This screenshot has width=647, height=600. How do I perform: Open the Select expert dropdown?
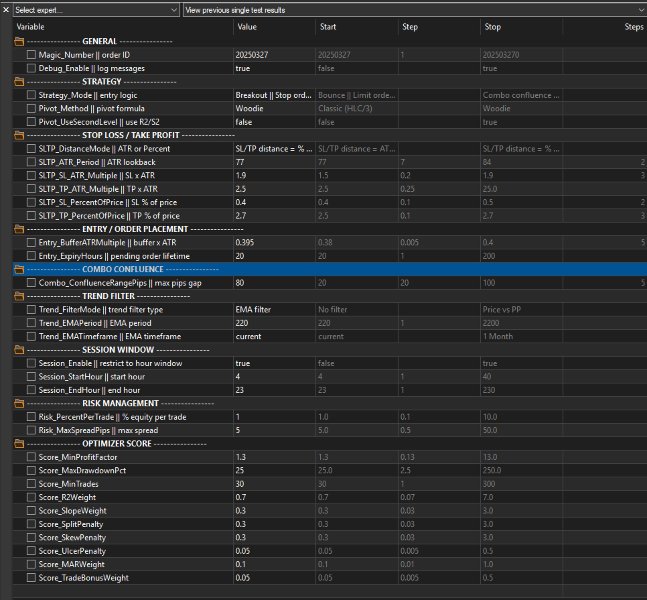tap(96, 10)
